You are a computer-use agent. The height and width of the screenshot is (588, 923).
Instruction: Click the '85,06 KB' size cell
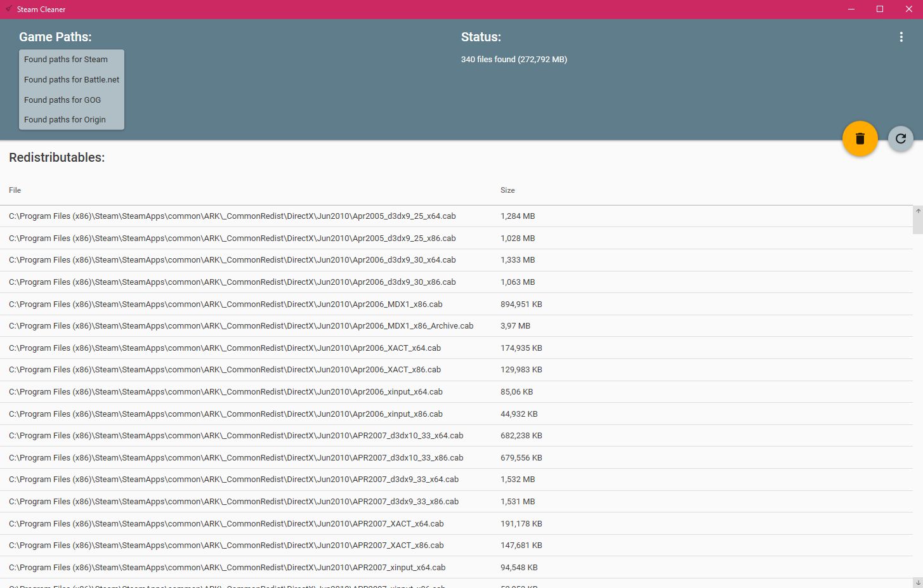[516, 392]
